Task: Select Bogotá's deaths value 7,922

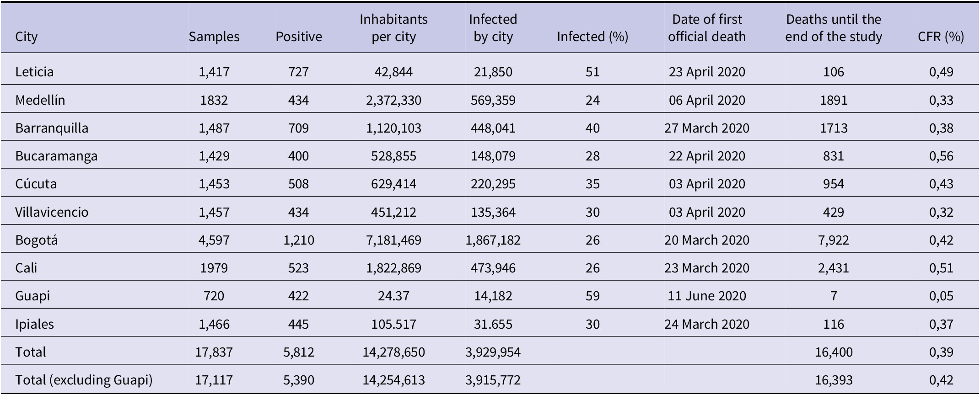Action: point(834,240)
